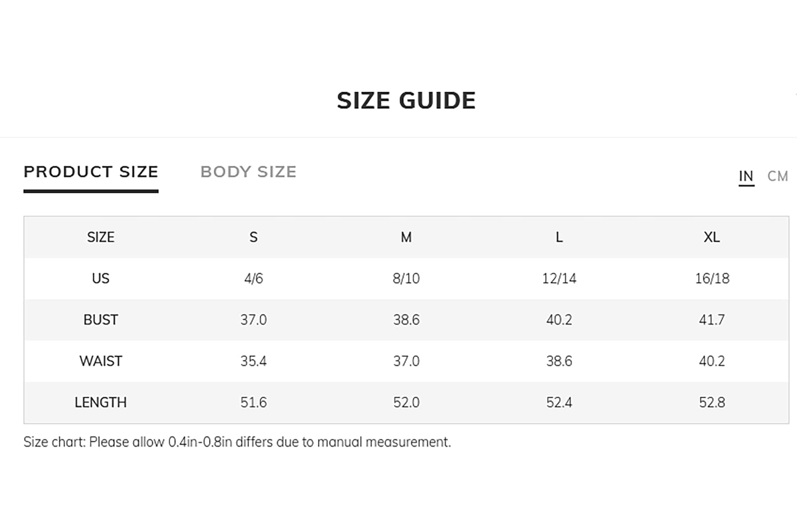Click the 41.7 bust value for XL

coord(712,320)
